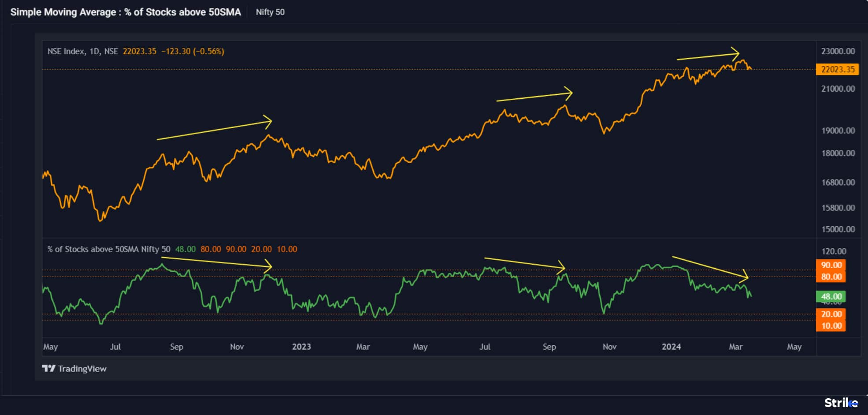Click the Strike logo
868x415 pixels.
pos(841,403)
